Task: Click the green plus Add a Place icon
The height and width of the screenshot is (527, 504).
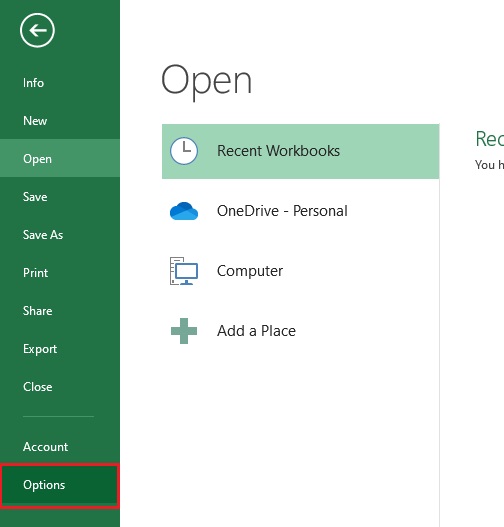Action: tap(184, 331)
